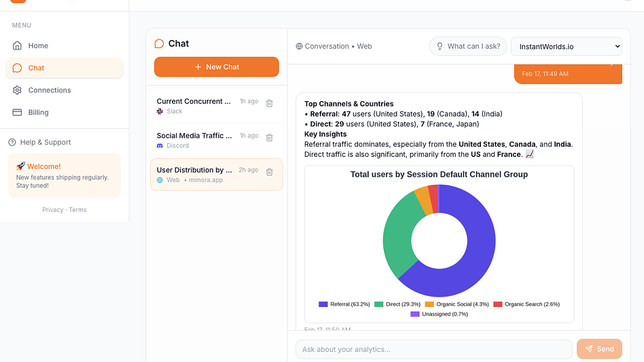Click the Help question mark icon
The width and height of the screenshot is (644, 362).
pyautogui.click(x=12, y=142)
